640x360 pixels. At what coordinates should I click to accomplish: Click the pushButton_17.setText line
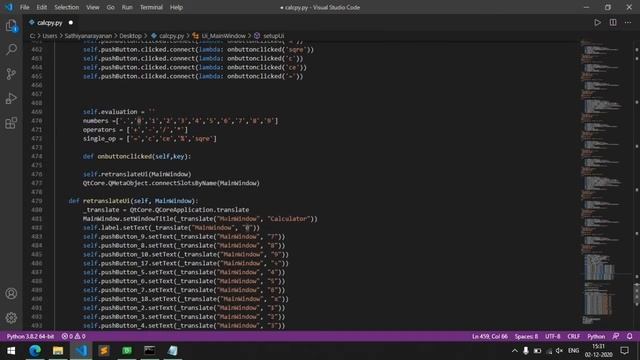pos(186,263)
